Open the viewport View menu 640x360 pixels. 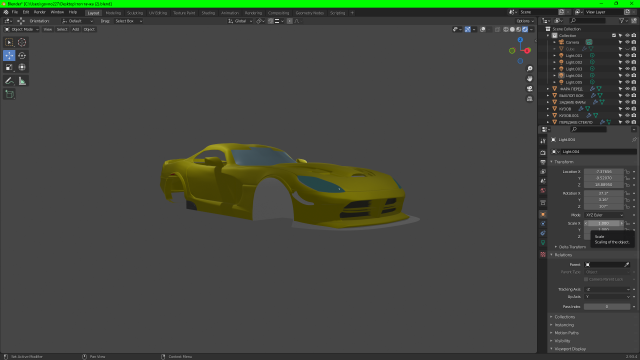point(48,29)
